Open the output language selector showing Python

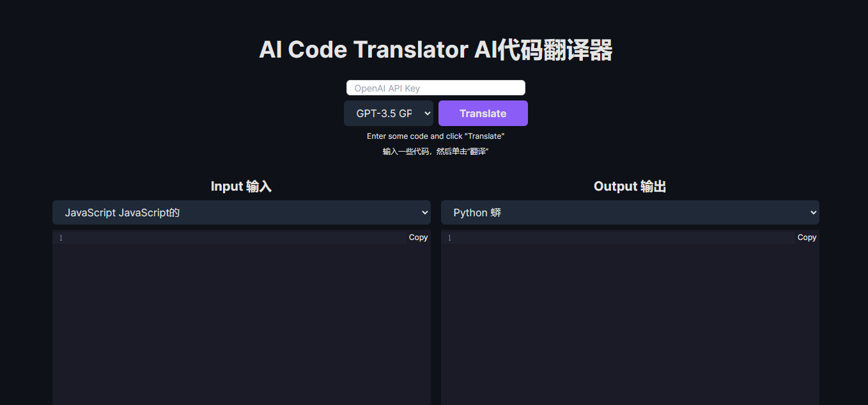tap(630, 212)
